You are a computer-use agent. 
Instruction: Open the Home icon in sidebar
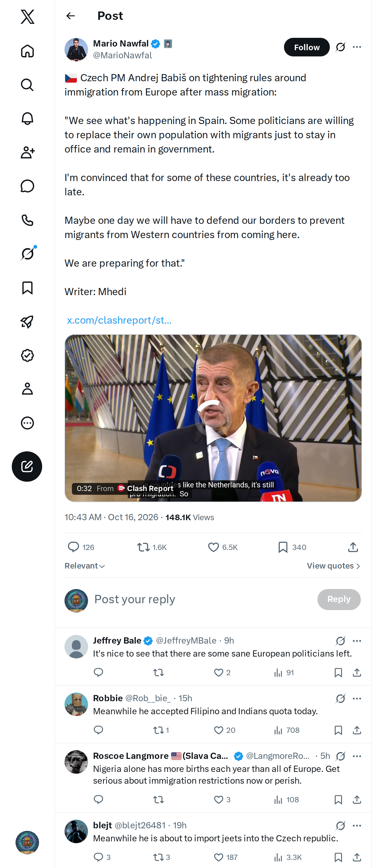pyautogui.click(x=27, y=51)
